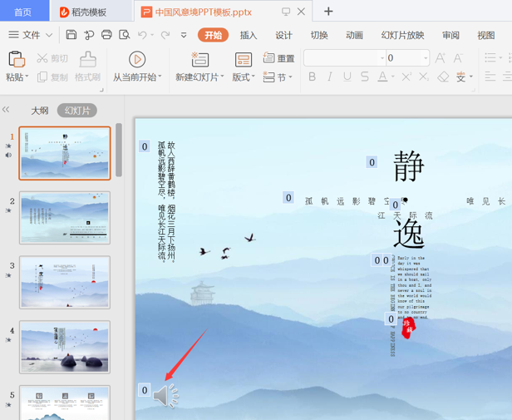Screen dimensions: 512x420
Task: Toggle Subscript formatting
Action: tap(424, 77)
